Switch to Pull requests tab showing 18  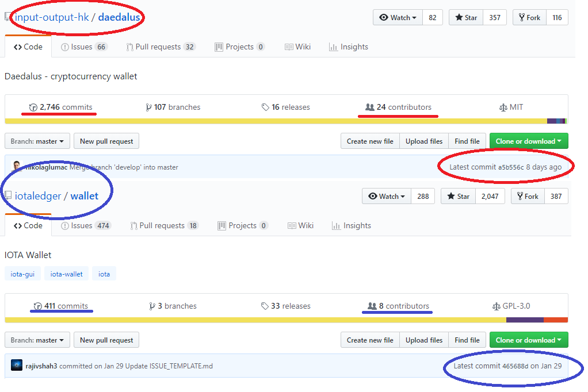pos(164,226)
